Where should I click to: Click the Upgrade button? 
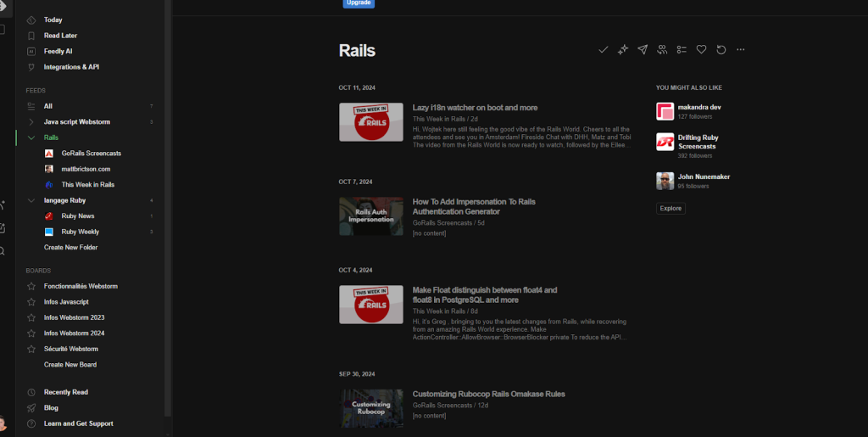point(359,3)
